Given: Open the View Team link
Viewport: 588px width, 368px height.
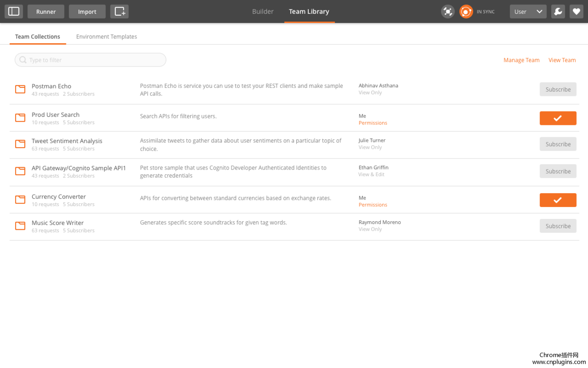Looking at the screenshot, I should [562, 60].
